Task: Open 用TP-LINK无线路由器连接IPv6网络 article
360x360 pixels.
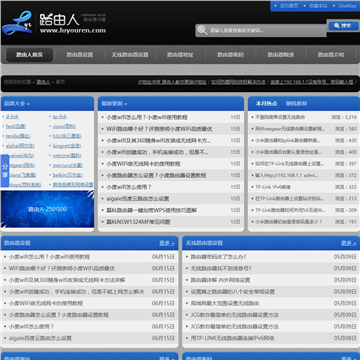Action: [x=232, y=338]
